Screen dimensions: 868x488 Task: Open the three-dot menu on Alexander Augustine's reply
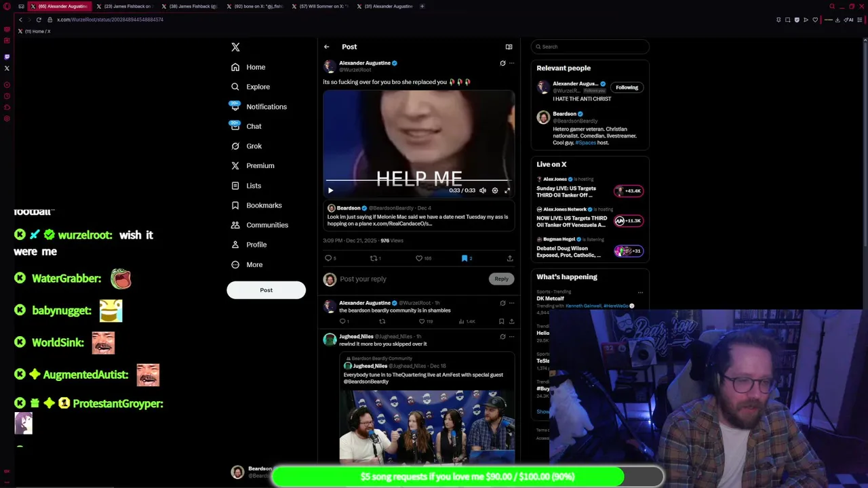coord(511,303)
